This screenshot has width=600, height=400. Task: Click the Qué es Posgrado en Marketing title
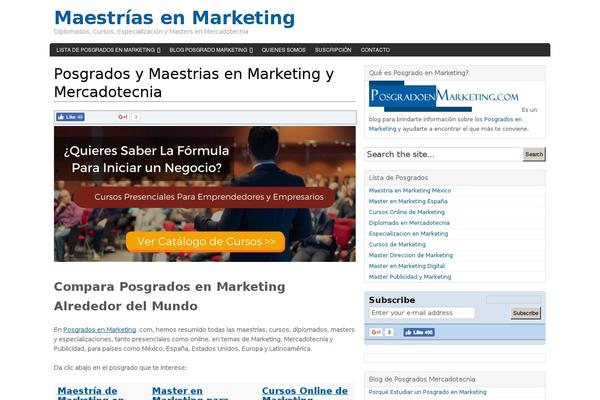click(418, 72)
